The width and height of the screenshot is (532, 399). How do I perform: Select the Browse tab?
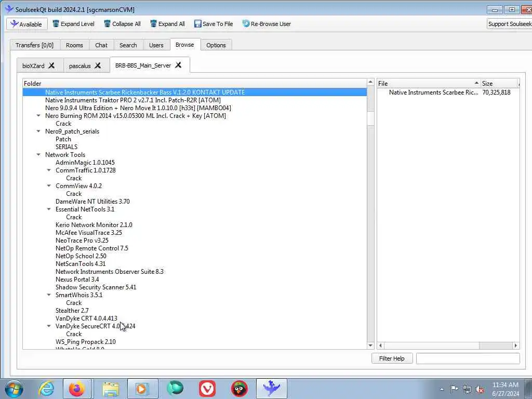pyautogui.click(x=185, y=45)
